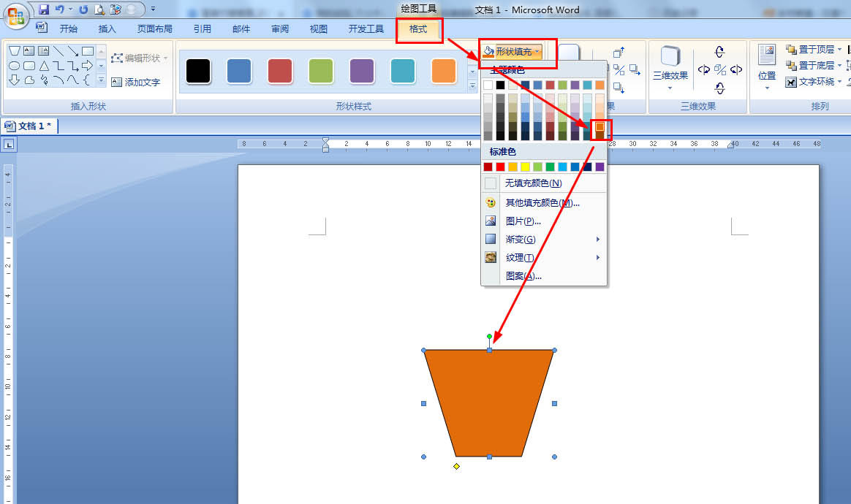
Task: Open the 页面布局 (Page Layout) tab
Action: tap(155, 28)
